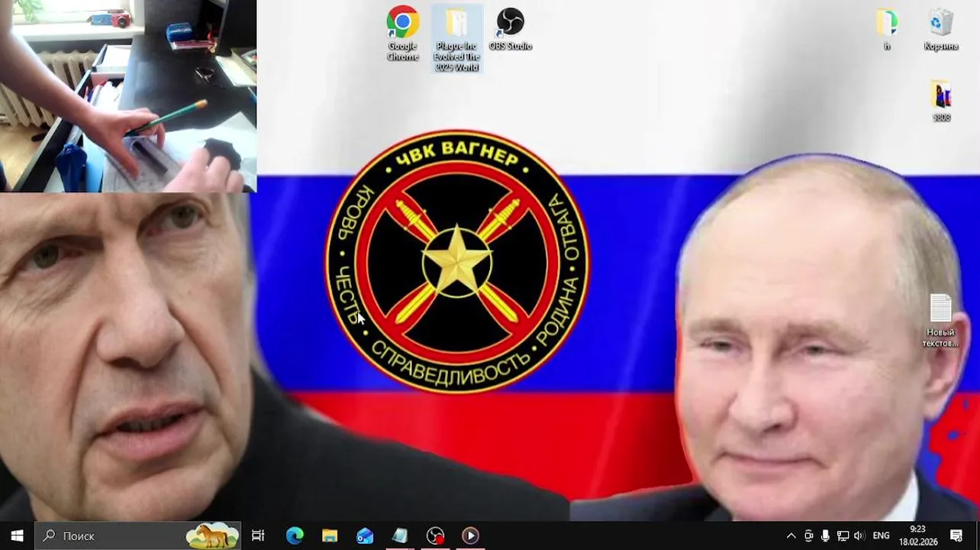The width and height of the screenshot is (980, 550).
Task: Open the Google Chrome desktop shortcut
Action: (402, 33)
